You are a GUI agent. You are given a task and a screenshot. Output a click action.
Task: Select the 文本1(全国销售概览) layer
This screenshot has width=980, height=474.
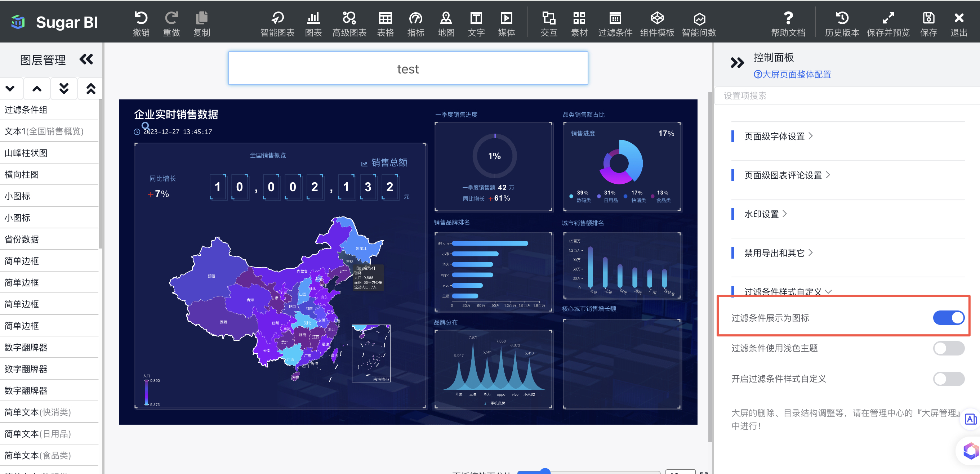click(x=49, y=131)
